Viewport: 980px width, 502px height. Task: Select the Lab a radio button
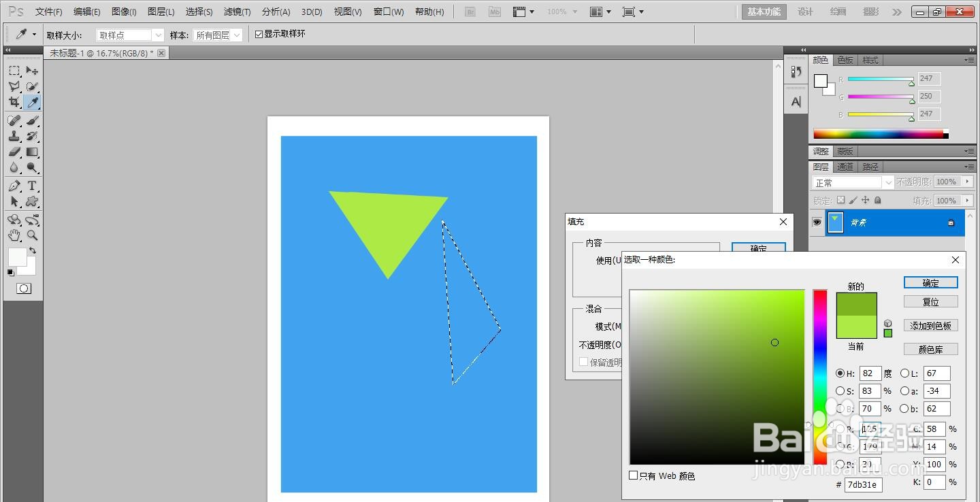pos(904,391)
